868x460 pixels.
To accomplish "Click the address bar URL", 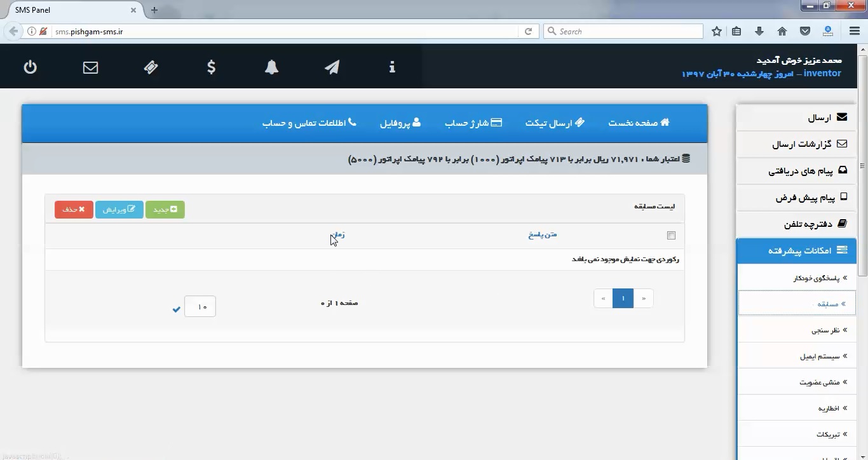I will click(89, 31).
